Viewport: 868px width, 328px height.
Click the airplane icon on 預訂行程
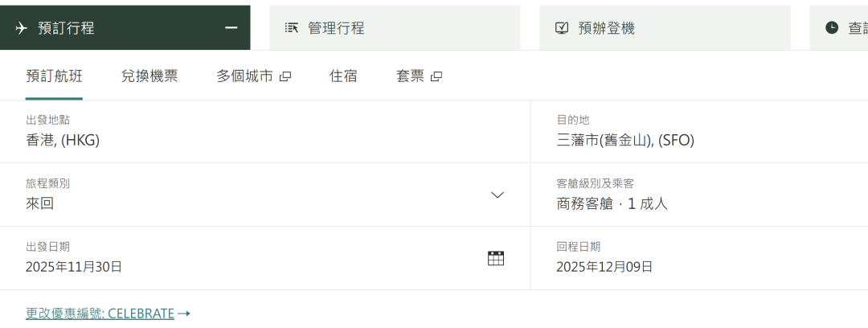click(x=22, y=28)
